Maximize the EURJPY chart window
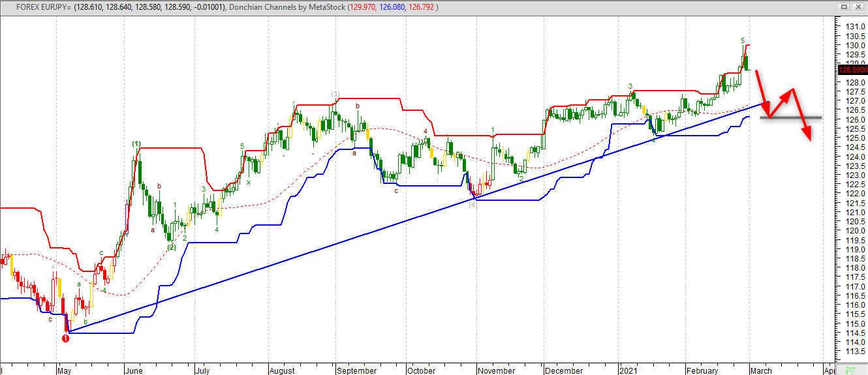Image resolution: width=868 pixels, height=375 pixels. click(x=845, y=7)
